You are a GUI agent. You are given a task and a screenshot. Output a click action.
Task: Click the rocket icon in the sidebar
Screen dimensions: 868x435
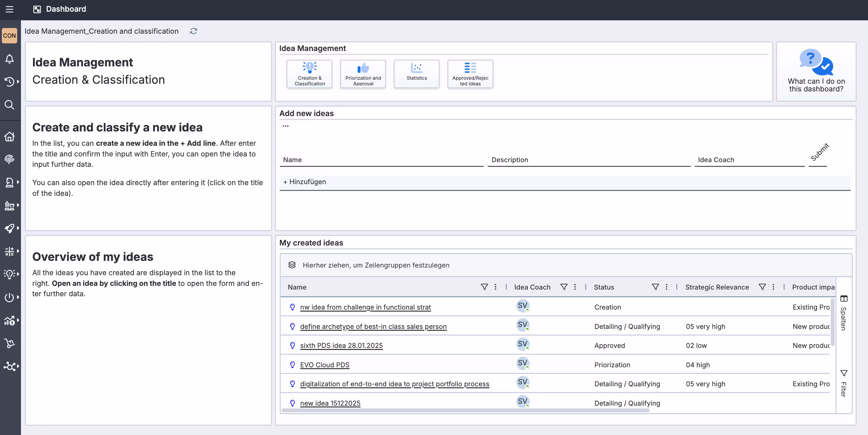10,228
